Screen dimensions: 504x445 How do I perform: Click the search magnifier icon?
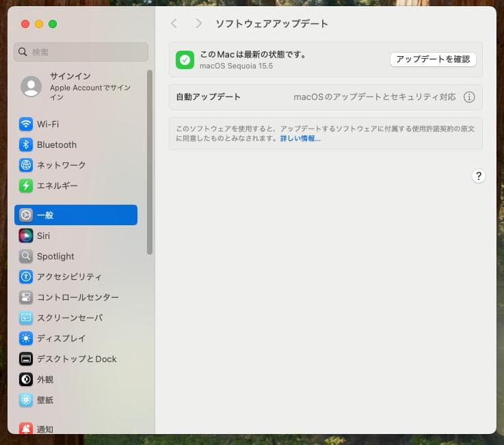click(x=23, y=52)
